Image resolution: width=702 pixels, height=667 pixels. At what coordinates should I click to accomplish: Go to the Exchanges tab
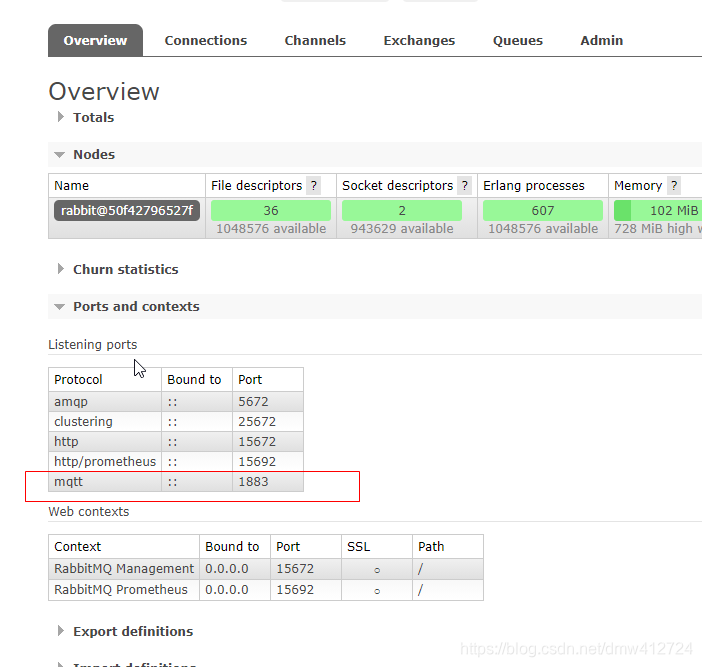pyautogui.click(x=419, y=40)
